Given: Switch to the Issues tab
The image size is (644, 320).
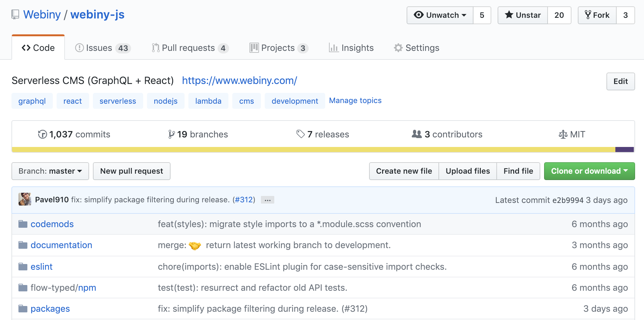Looking at the screenshot, I should tap(103, 48).
